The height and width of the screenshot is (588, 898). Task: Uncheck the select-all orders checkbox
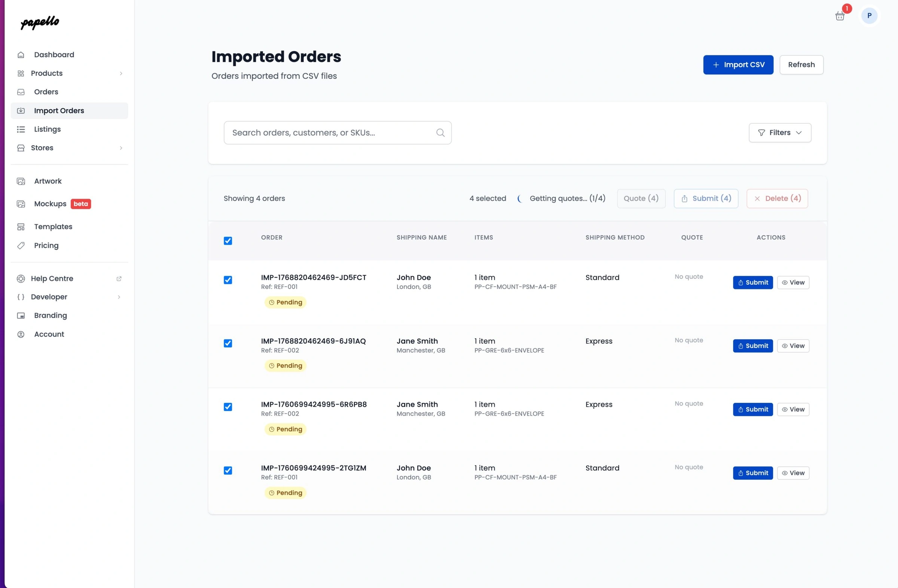click(228, 240)
